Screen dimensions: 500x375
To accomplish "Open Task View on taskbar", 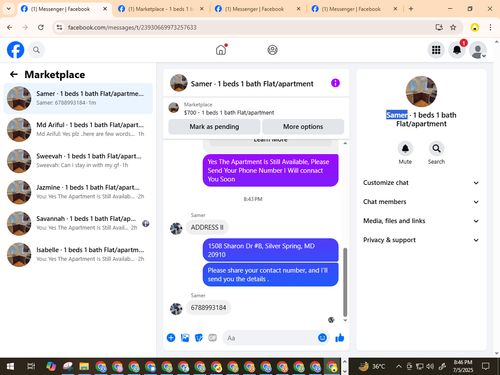I will [31, 367].
